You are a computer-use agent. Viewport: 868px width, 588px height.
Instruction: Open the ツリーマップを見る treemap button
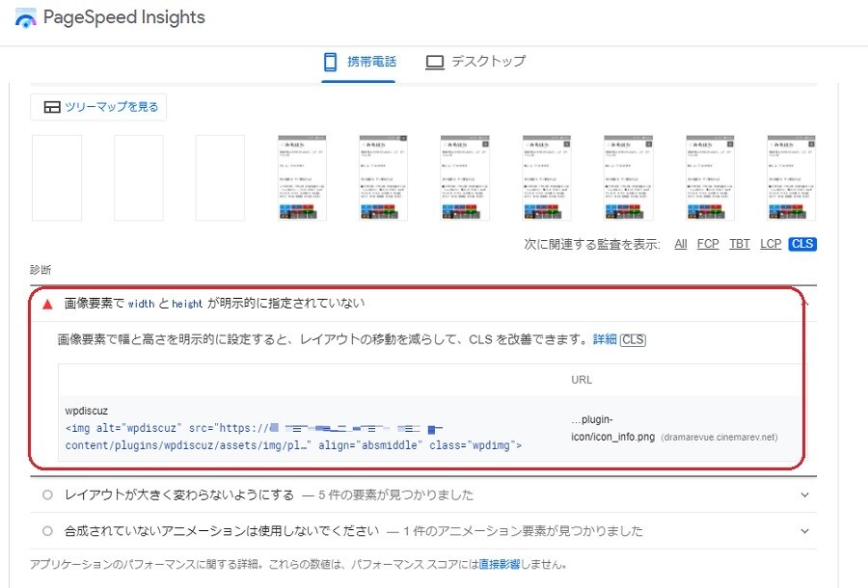(98, 107)
